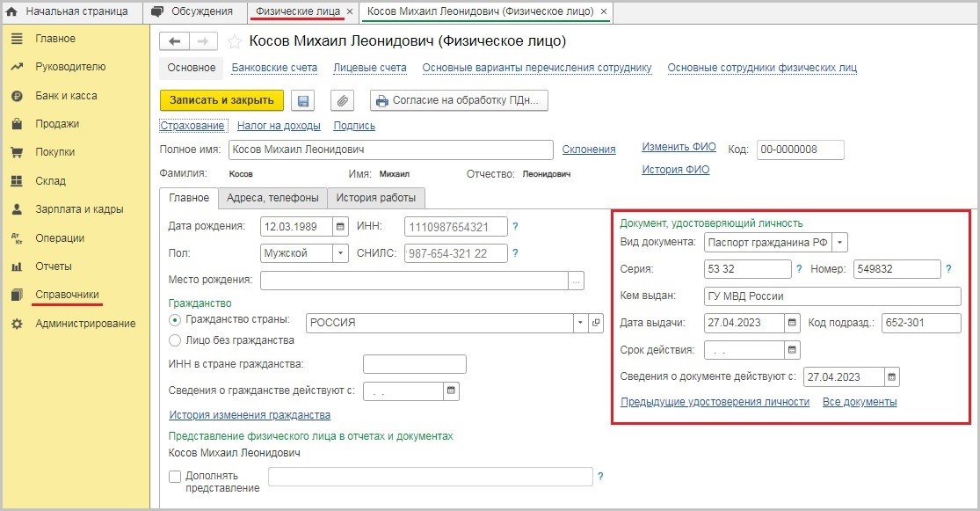
Task: Enable Дополнять представление checkbox
Action: (175, 477)
